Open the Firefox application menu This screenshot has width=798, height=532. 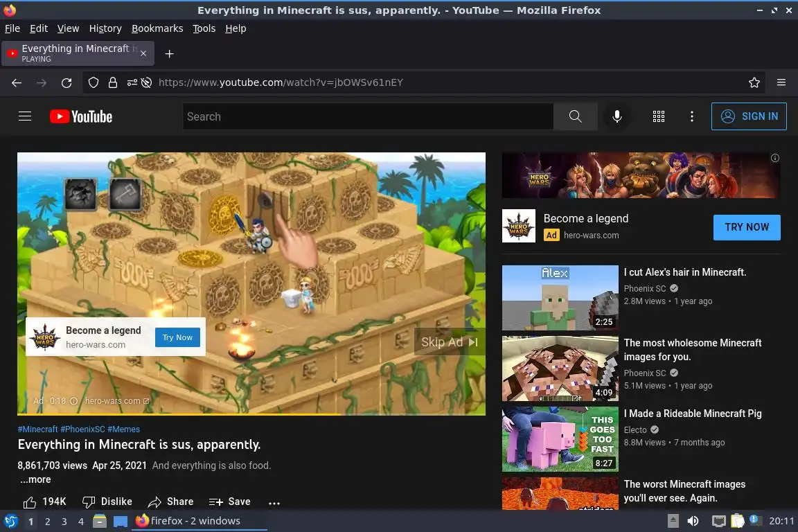pyautogui.click(x=781, y=82)
